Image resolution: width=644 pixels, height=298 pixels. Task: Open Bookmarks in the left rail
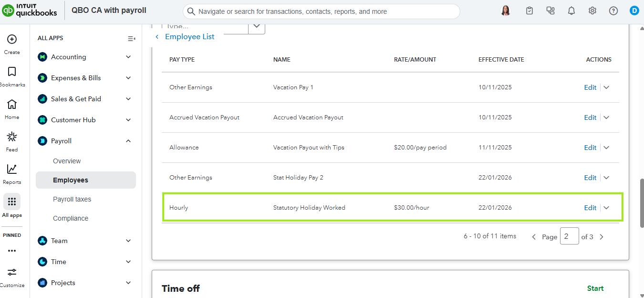point(12,72)
